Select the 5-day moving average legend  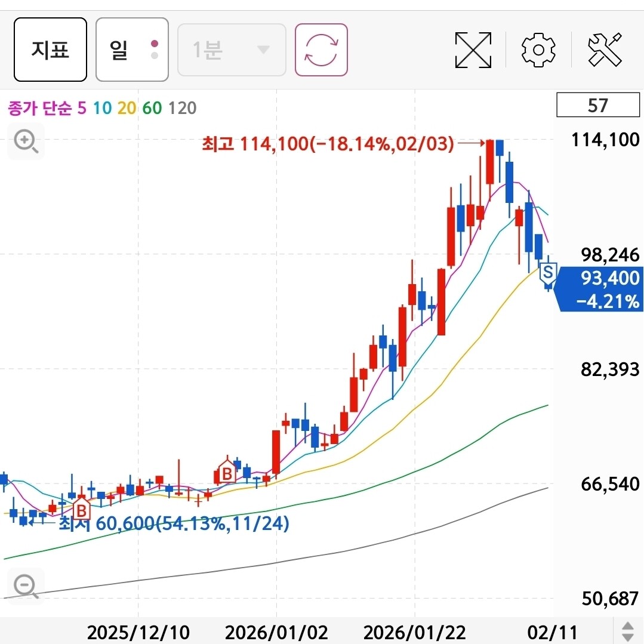(82, 108)
